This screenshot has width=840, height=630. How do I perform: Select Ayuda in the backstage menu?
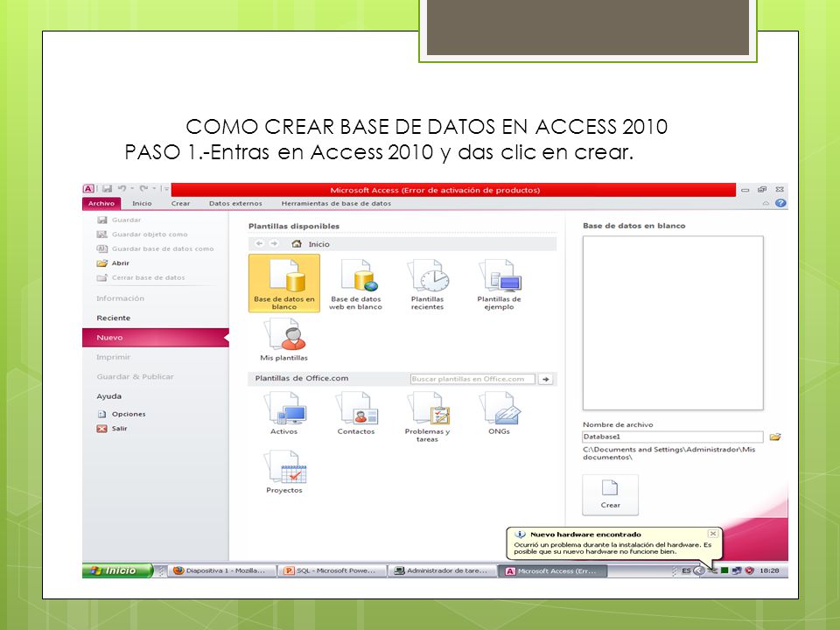pyautogui.click(x=108, y=396)
